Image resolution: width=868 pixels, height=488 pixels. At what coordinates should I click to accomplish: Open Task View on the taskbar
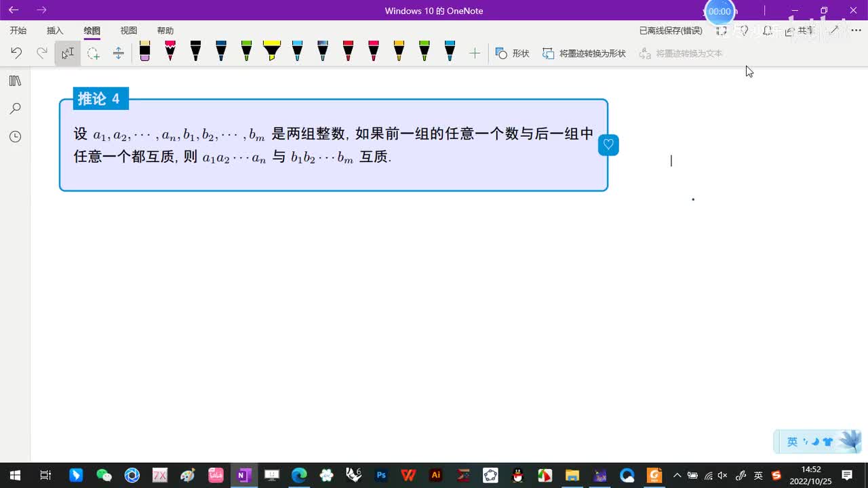point(45,475)
